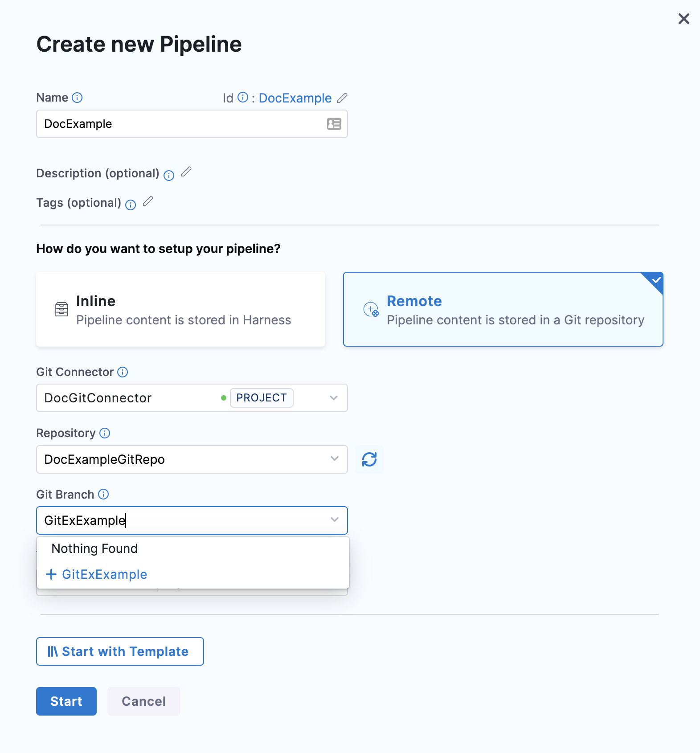Click into the pipeline Name input field
The height and width of the screenshot is (753, 700).
pyautogui.click(x=178, y=124)
